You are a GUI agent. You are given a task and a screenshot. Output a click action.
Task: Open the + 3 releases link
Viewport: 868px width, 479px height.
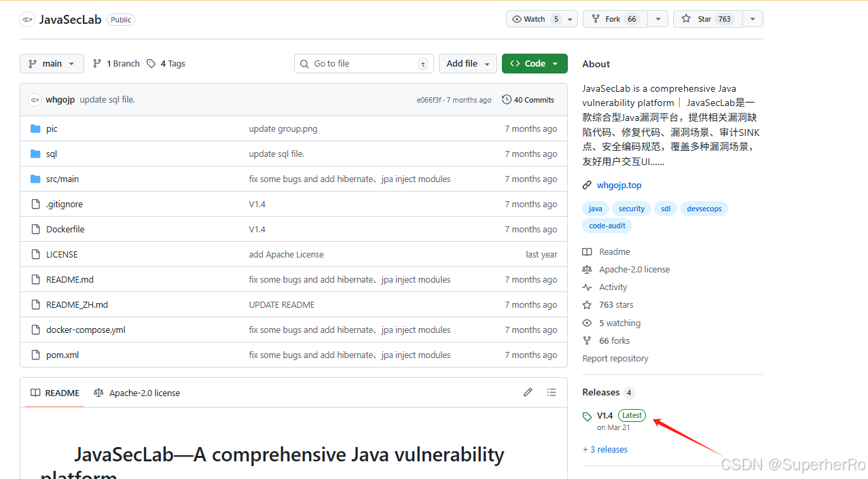click(x=605, y=449)
